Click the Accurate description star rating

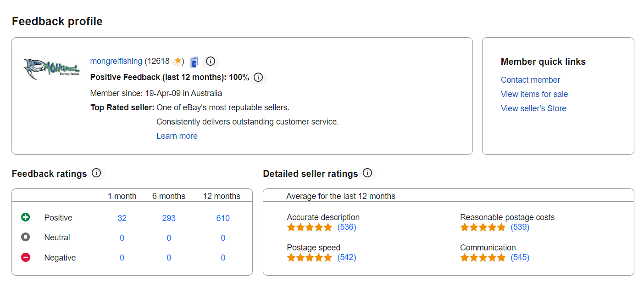tap(310, 227)
